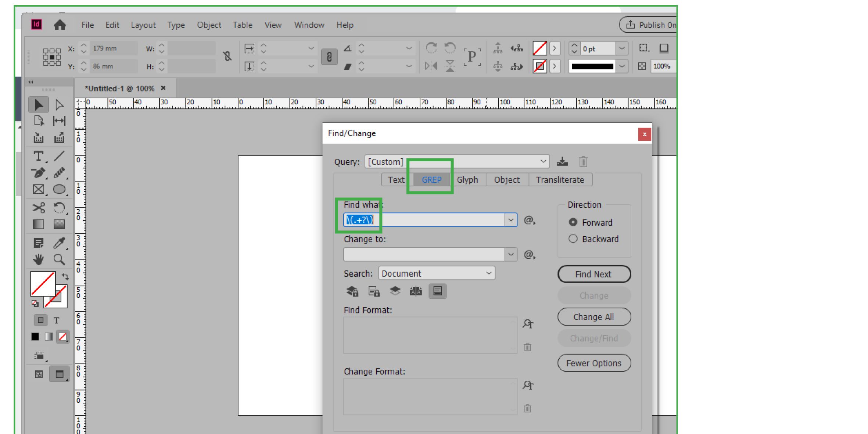Select the Zoom tool magnifier

pyautogui.click(x=59, y=259)
